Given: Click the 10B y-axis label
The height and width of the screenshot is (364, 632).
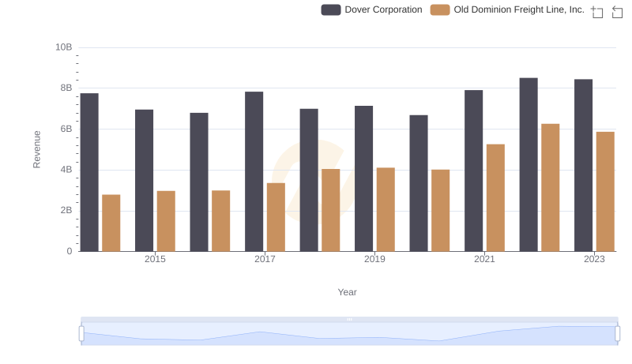Looking at the screenshot, I should [64, 47].
